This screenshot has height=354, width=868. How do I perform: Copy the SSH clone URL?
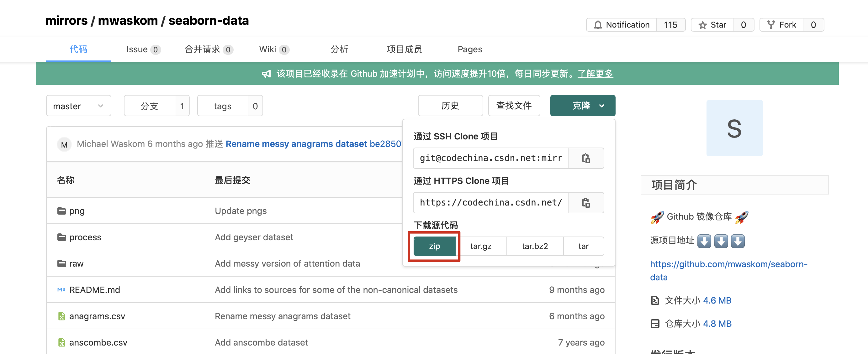click(x=586, y=158)
